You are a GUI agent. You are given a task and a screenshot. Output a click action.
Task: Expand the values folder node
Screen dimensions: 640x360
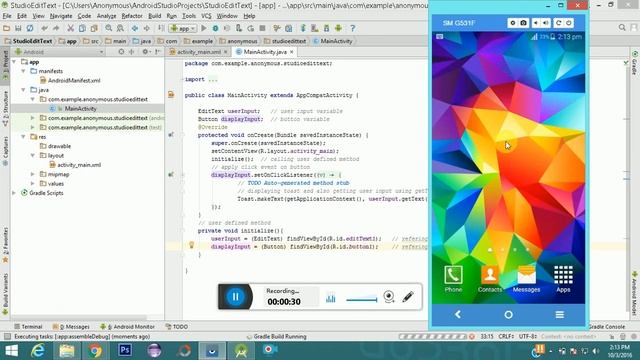[x=33, y=184]
